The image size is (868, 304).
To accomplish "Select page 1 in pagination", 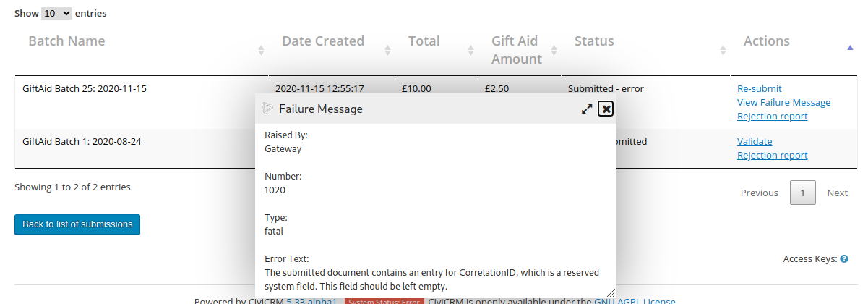I will (x=803, y=193).
